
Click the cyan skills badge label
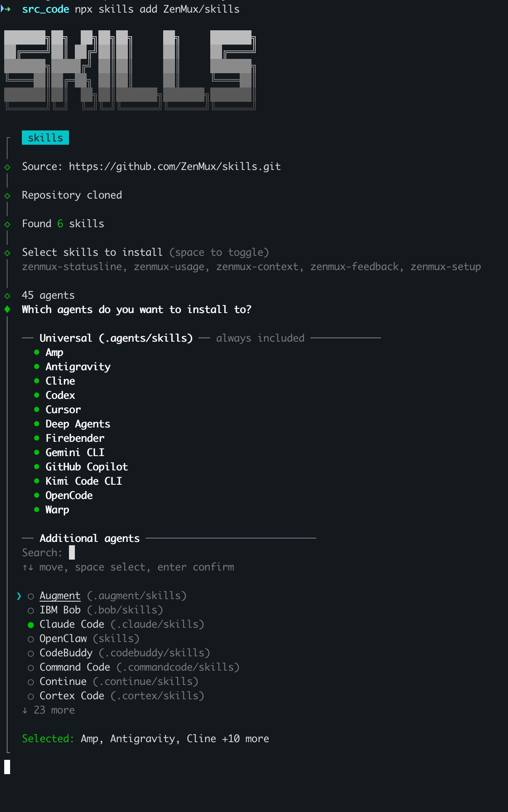45,138
